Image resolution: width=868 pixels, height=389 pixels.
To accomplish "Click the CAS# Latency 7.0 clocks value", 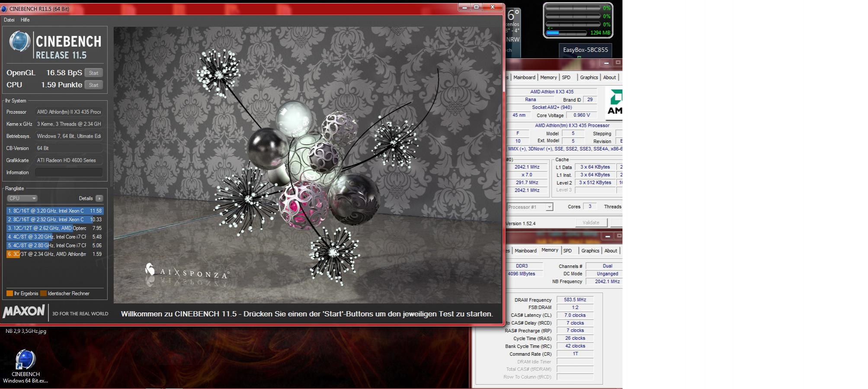I will click(x=575, y=315).
